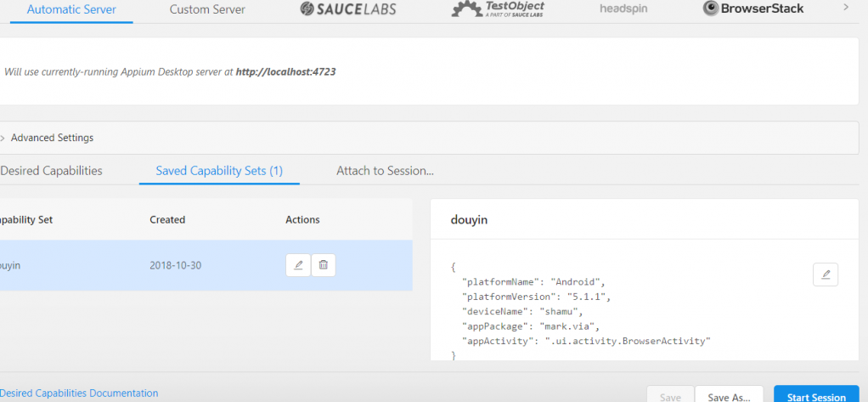Edit the douyin capability set pencil icon
Image resolution: width=868 pixels, height=402 pixels.
point(298,265)
